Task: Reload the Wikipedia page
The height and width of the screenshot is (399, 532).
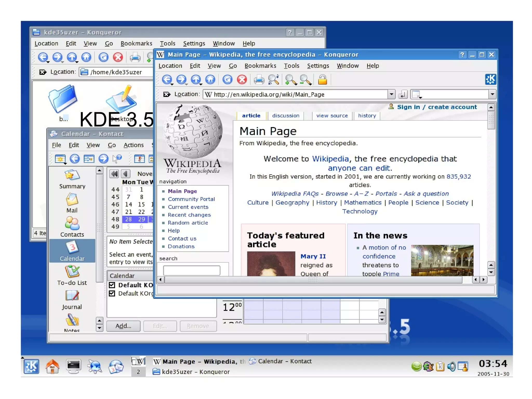Action: [x=227, y=79]
